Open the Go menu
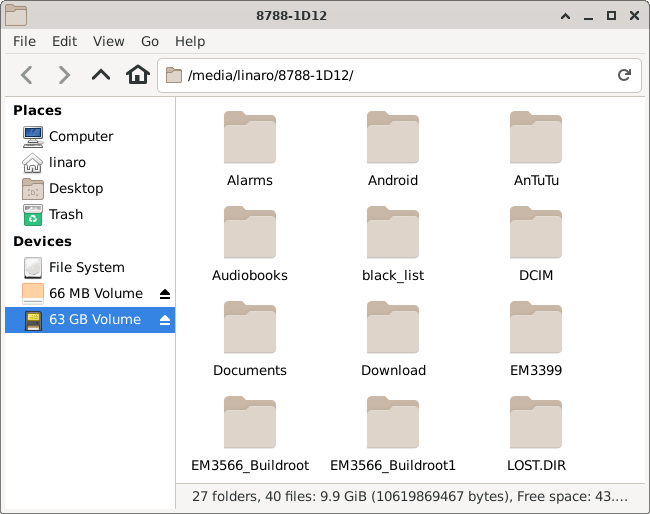The image size is (650, 514). tap(150, 41)
